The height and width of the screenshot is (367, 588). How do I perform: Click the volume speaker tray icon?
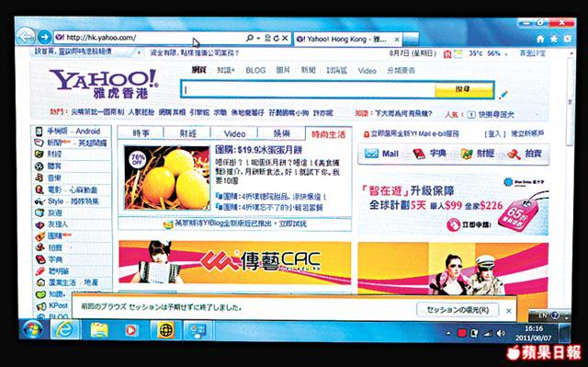click(501, 333)
